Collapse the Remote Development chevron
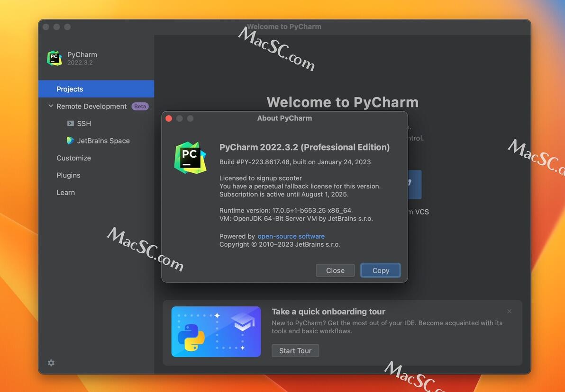The width and height of the screenshot is (565, 392). click(51, 106)
